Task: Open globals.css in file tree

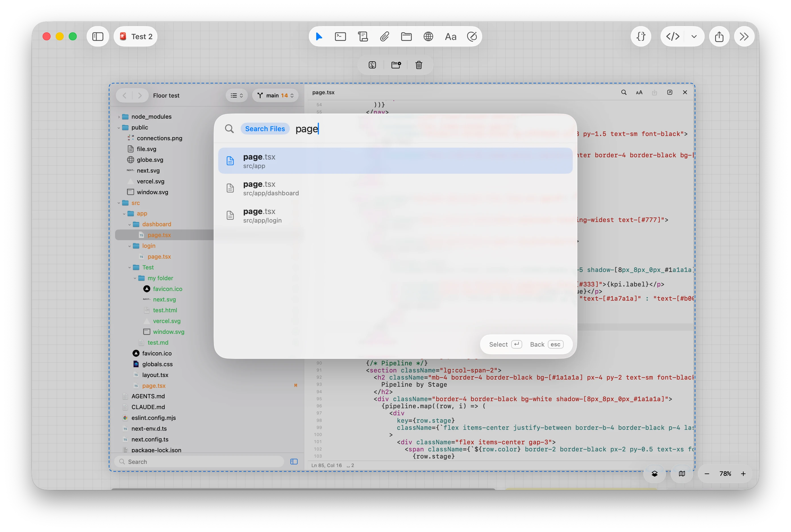Action: point(157,365)
